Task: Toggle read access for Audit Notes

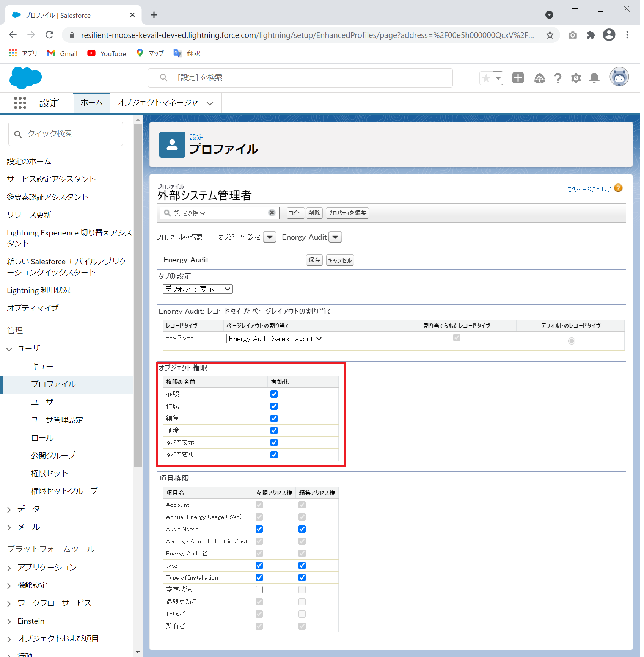Action: 259,529
